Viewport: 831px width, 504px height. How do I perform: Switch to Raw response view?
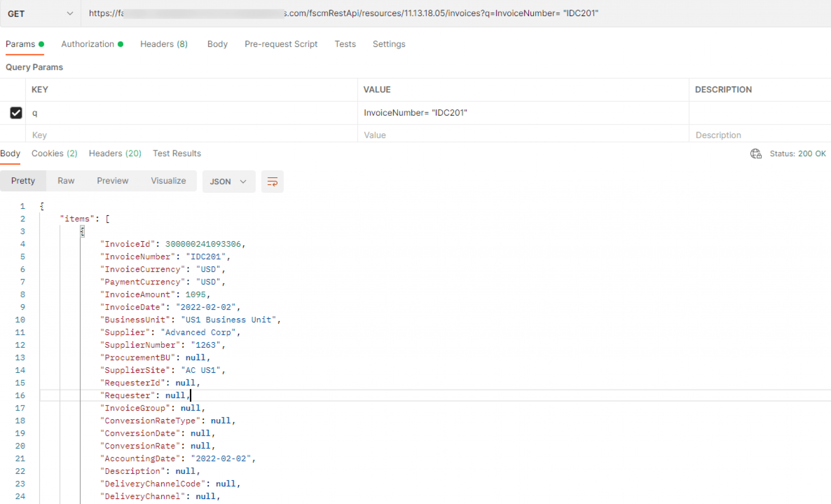tap(65, 181)
